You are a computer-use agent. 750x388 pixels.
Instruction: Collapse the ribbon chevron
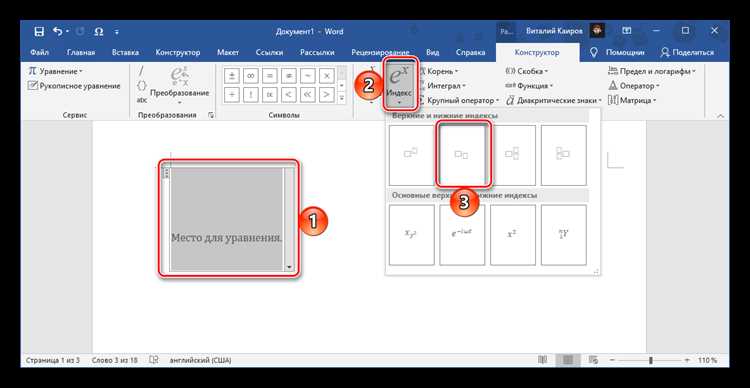pyautogui.click(x=720, y=116)
